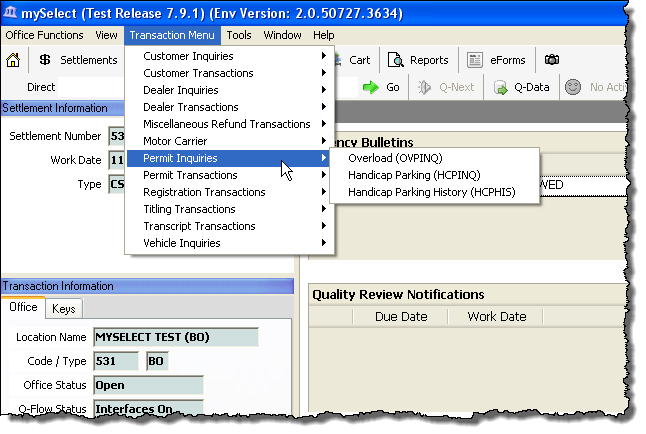Viewport: 646px width, 434px height.
Task: Open the Office Functions menu
Action: pyautogui.click(x=45, y=35)
